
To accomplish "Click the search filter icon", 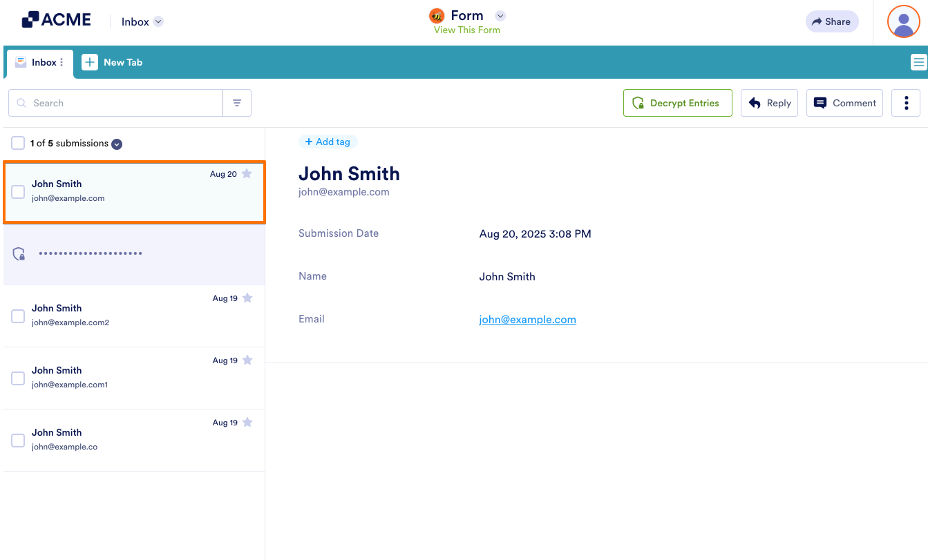I will [237, 103].
